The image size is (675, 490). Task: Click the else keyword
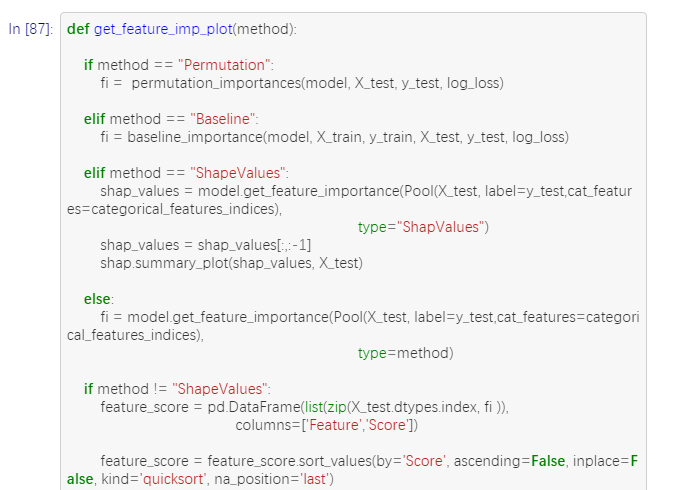97,299
